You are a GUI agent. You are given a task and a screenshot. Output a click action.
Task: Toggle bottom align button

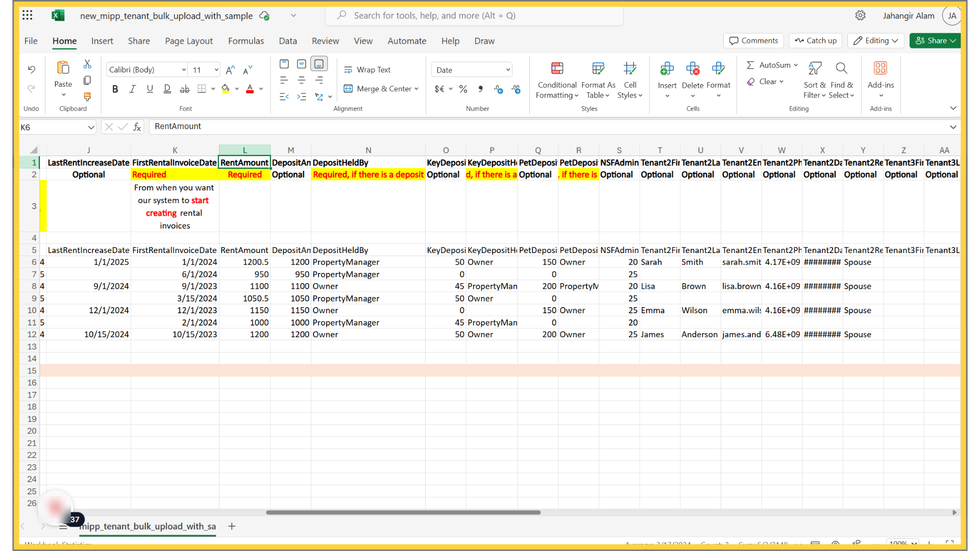coord(319,64)
